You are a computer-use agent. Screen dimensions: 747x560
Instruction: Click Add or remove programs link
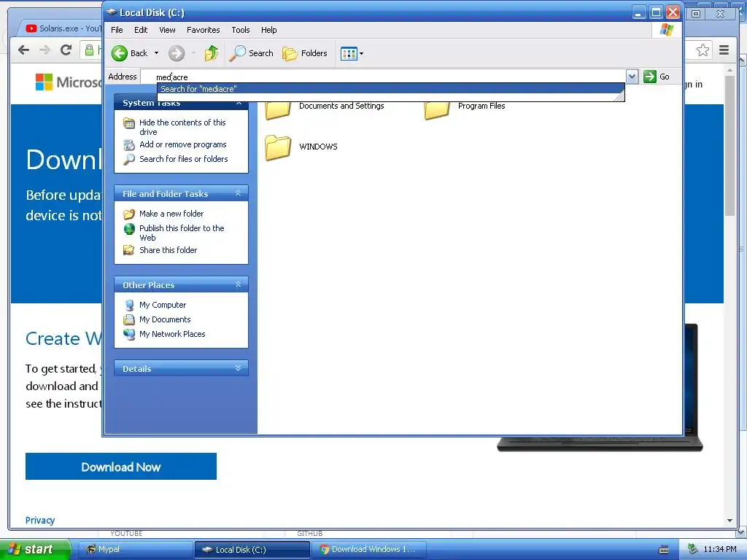[183, 144]
